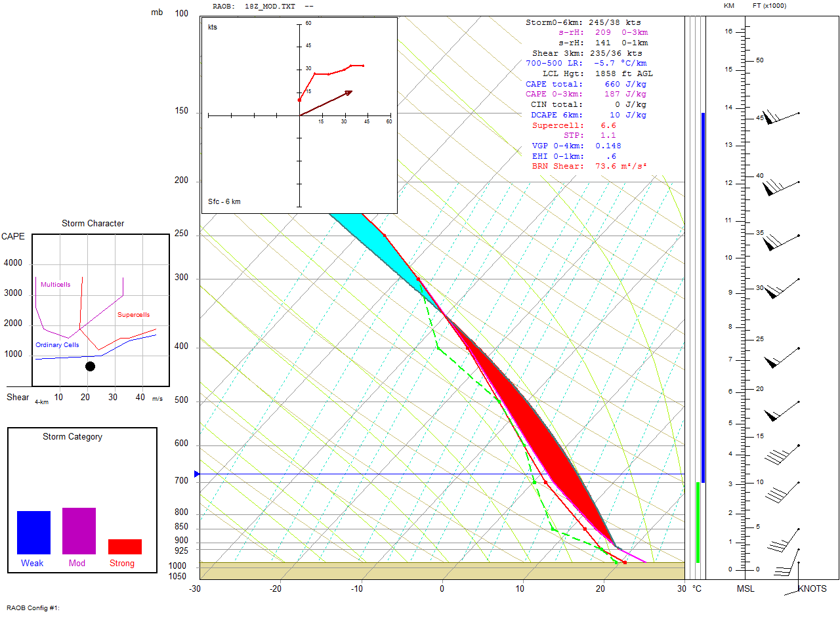Click the storm motion arrow head in hodograph
Image resolution: width=840 pixels, height=618 pixels.
tap(348, 93)
